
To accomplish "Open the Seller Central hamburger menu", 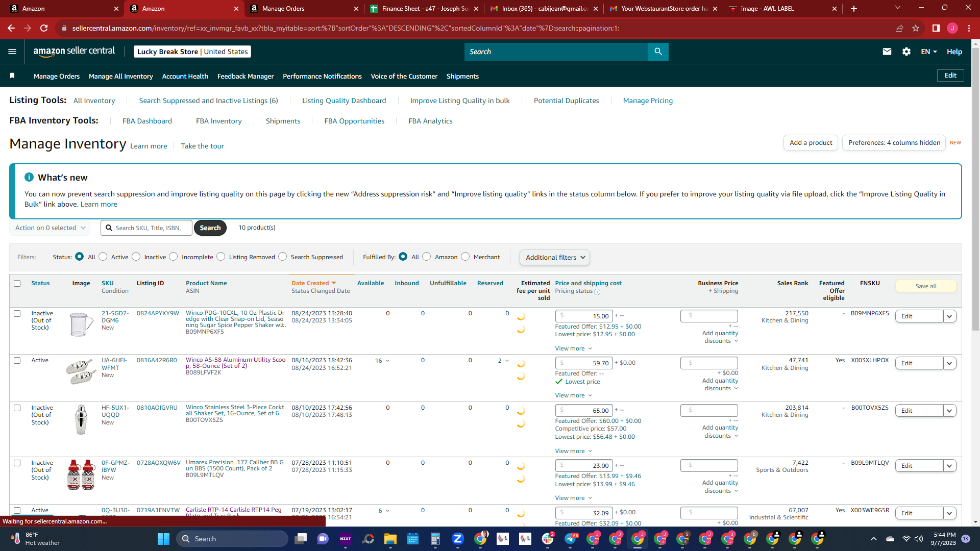I will click(x=12, y=52).
